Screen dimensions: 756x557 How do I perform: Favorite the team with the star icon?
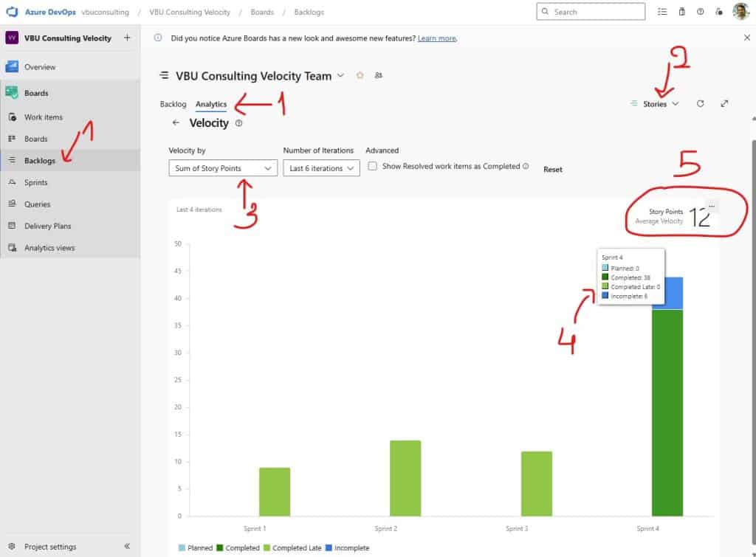tap(360, 75)
